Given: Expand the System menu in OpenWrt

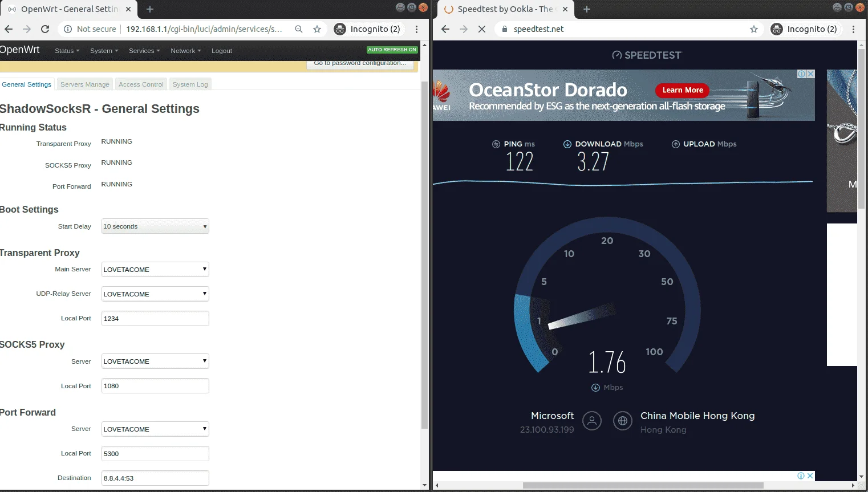Looking at the screenshot, I should pyautogui.click(x=104, y=51).
